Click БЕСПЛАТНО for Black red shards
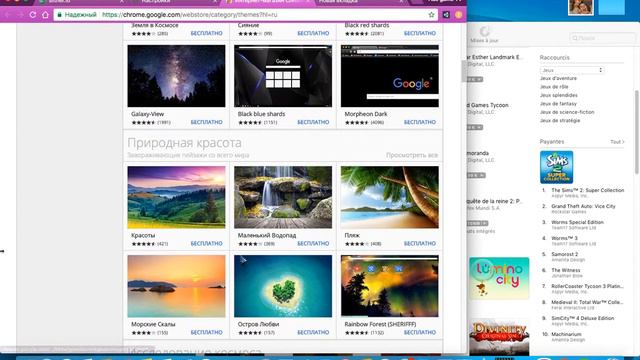Viewport: 640px width, 360px height. click(x=420, y=33)
